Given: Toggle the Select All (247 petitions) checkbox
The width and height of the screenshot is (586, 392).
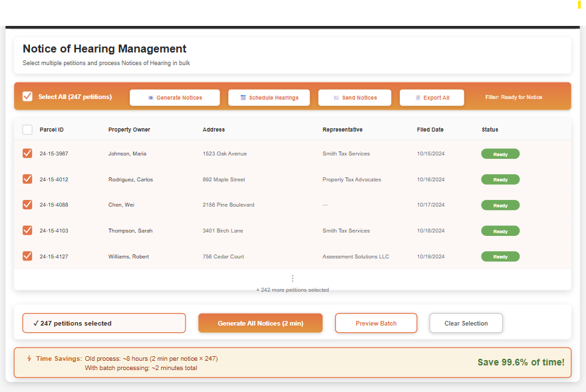Looking at the screenshot, I should [27, 96].
